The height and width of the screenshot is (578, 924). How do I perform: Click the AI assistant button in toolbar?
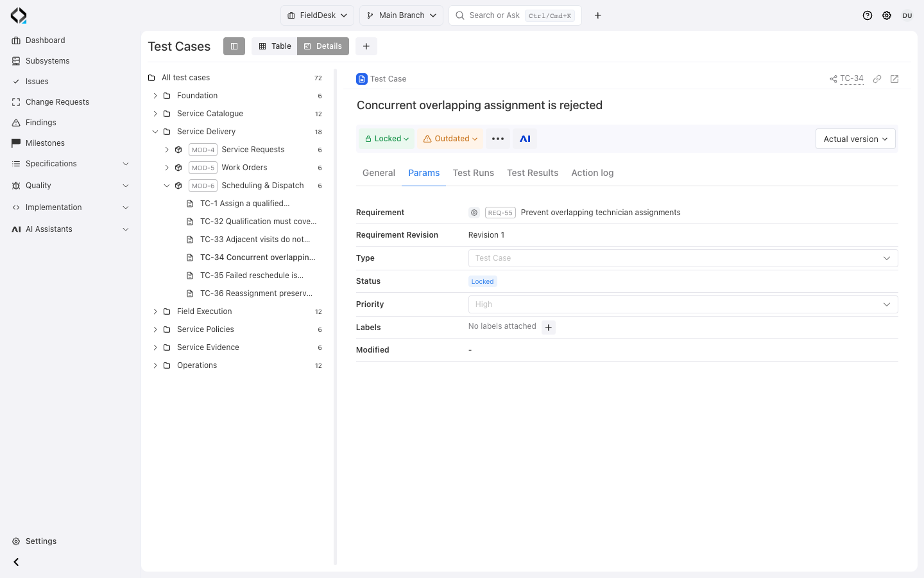[x=525, y=139]
